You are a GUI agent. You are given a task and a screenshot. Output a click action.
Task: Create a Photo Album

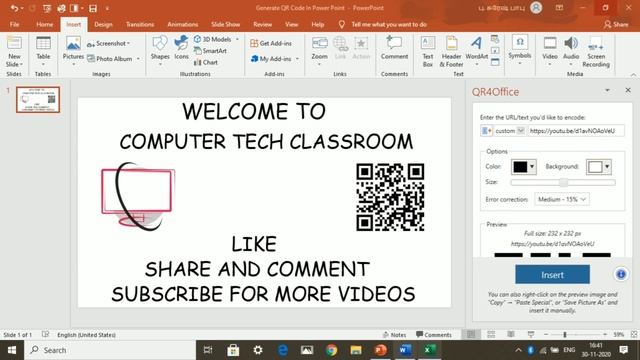[x=110, y=59]
